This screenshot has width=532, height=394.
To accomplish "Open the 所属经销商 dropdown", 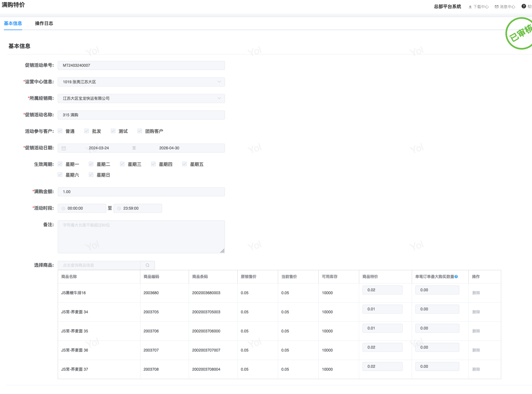I will click(141, 98).
